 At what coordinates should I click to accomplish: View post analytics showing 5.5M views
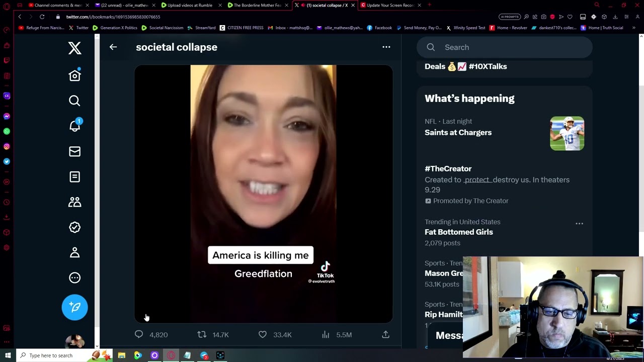(x=337, y=334)
